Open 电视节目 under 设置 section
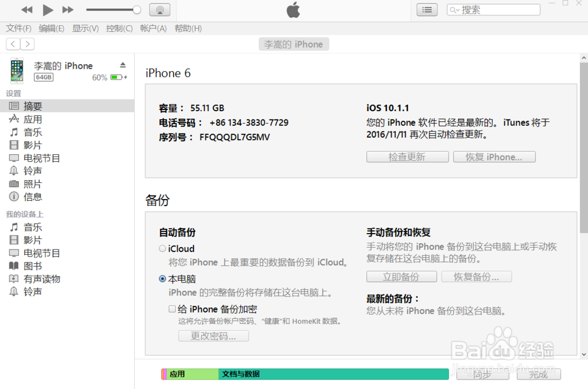Viewport: 588px width, 389px height. [67, 158]
